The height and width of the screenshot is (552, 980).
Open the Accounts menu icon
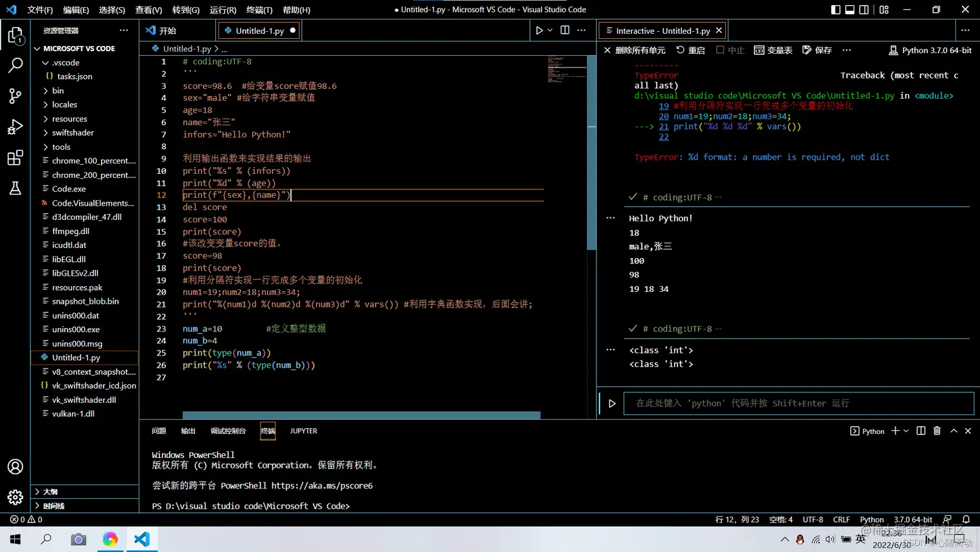(15, 466)
